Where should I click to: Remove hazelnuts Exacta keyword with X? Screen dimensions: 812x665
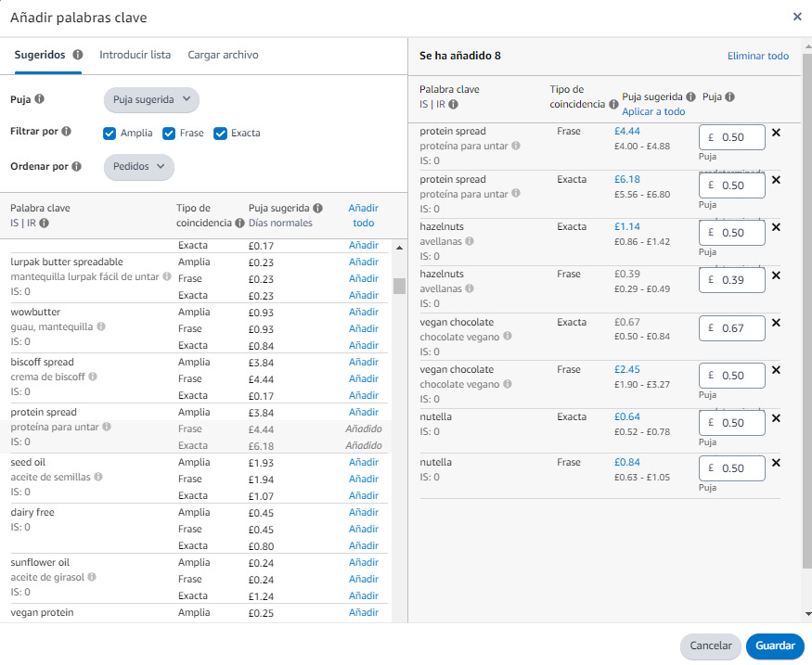[x=776, y=227]
